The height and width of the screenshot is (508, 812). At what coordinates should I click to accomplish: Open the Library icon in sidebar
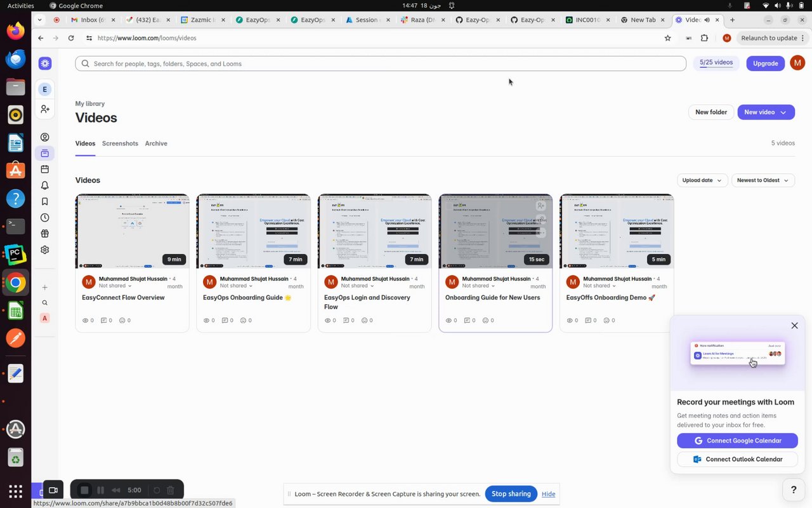44,153
